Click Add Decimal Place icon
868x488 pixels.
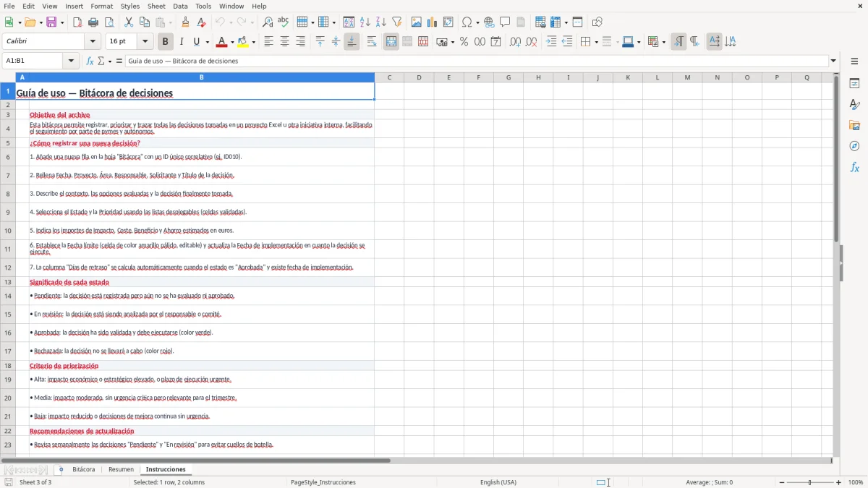pyautogui.click(x=515, y=42)
